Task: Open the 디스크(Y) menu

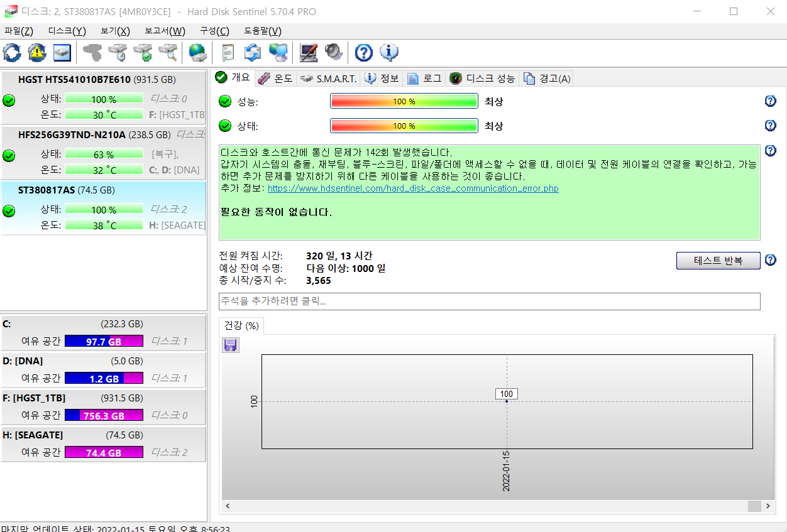Action: (x=67, y=31)
